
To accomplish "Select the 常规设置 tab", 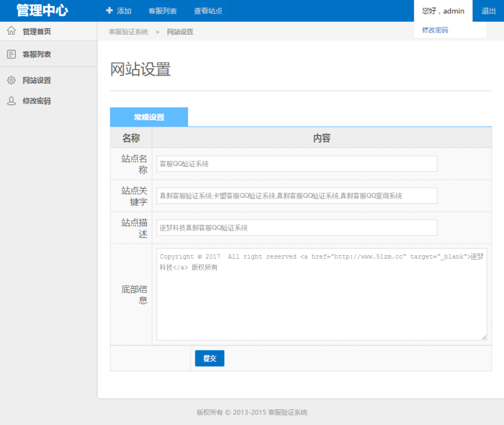I will [x=149, y=116].
